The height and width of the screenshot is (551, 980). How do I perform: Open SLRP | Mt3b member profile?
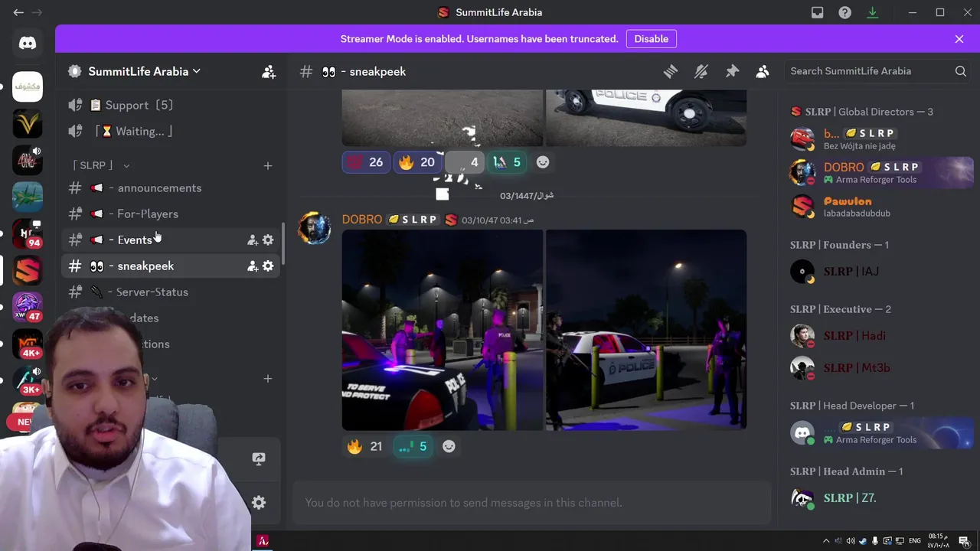(x=879, y=368)
